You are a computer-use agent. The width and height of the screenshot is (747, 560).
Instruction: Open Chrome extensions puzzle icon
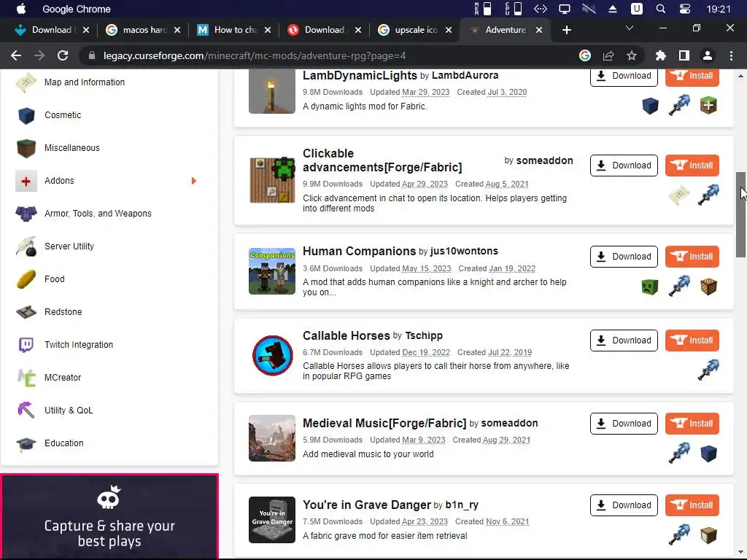[660, 55]
